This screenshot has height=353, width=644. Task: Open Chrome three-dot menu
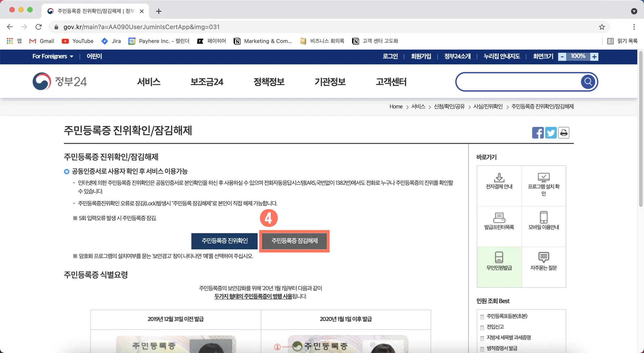pyautogui.click(x=634, y=27)
